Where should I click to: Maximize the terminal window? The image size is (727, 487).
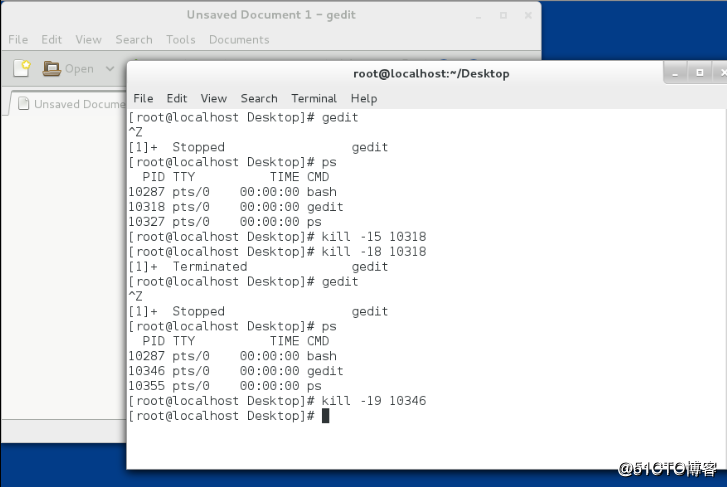pyautogui.click(x=700, y=73)
